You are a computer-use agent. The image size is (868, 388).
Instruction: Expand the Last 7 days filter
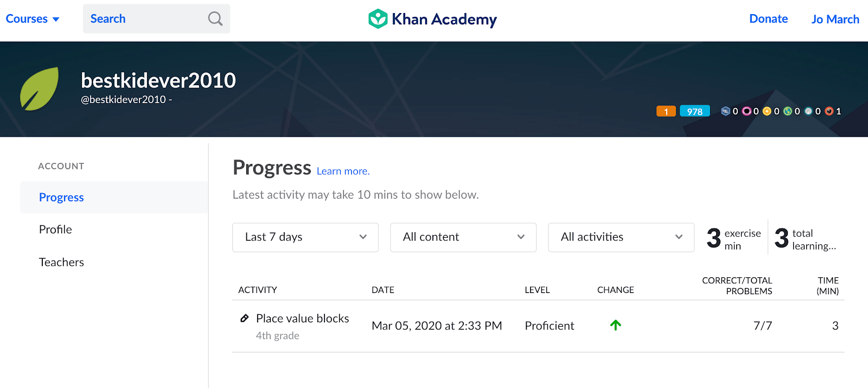tap(305, 237)
